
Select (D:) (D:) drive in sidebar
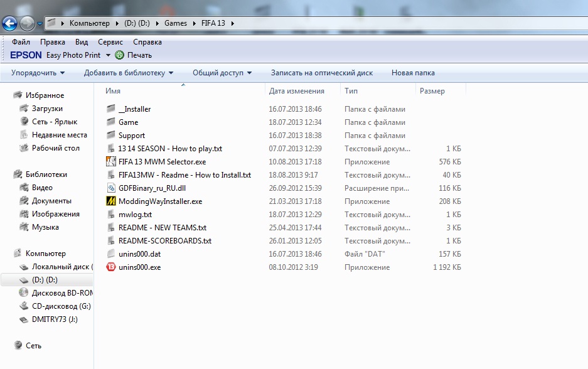pyautogui.click(x=45, y=280)
